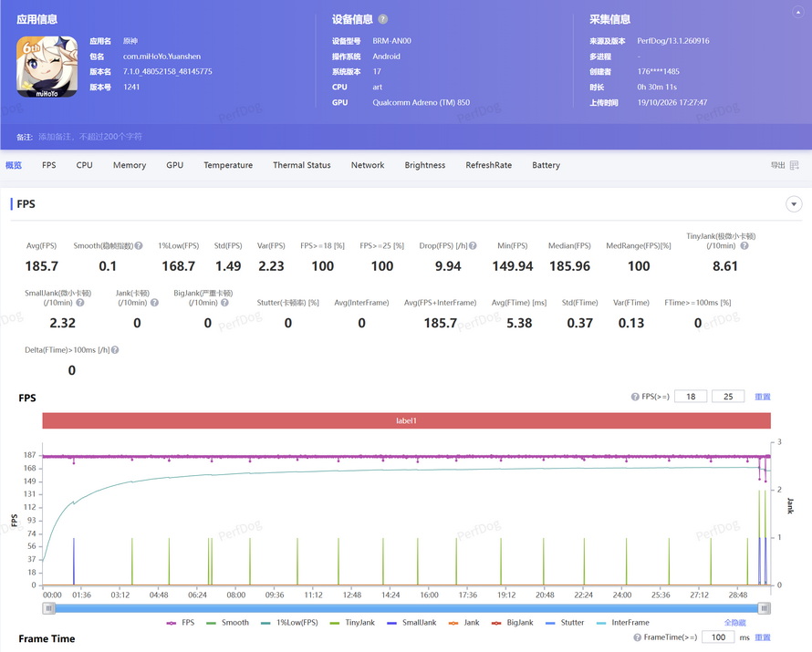Click the help icon next to Smooth(稳帧指数)

[139, 246]
